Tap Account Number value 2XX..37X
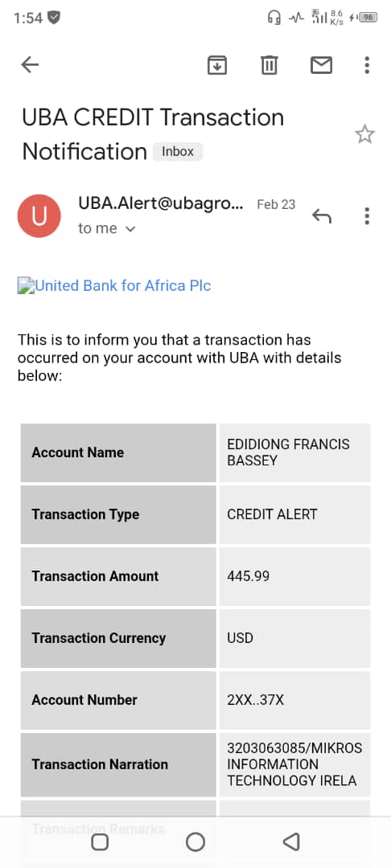391x868 pixels. pyautogui.click(x=255, y=700)
